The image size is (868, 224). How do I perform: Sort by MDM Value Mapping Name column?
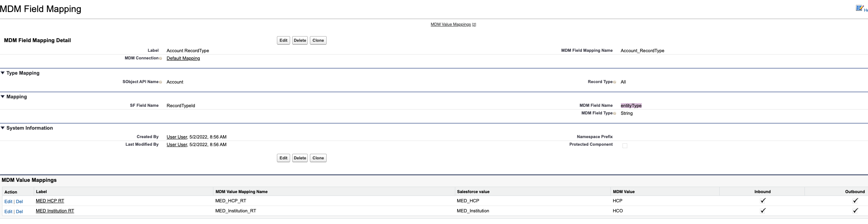pyautogui.click(x=242, y=192)
